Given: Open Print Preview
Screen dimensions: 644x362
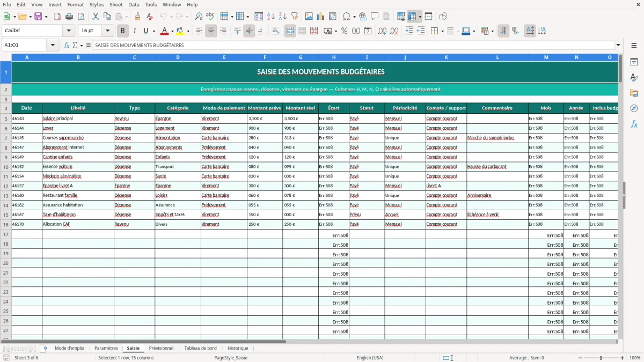Looking at the screenshot, I should [x=81, y=17].
